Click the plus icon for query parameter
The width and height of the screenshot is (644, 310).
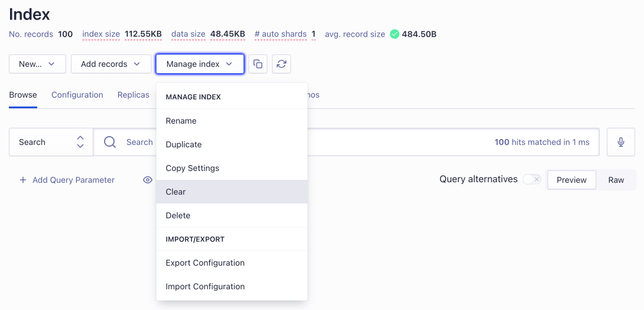click(23, 180)
